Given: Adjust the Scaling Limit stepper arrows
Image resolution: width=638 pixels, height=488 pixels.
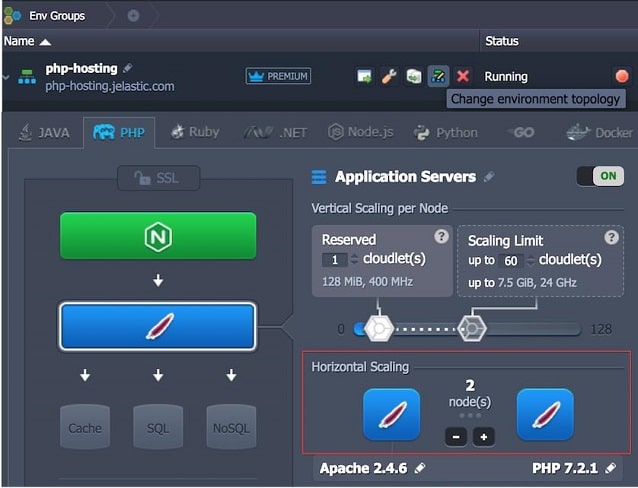Looking at the screenshot, I should (x=531, y=260).
